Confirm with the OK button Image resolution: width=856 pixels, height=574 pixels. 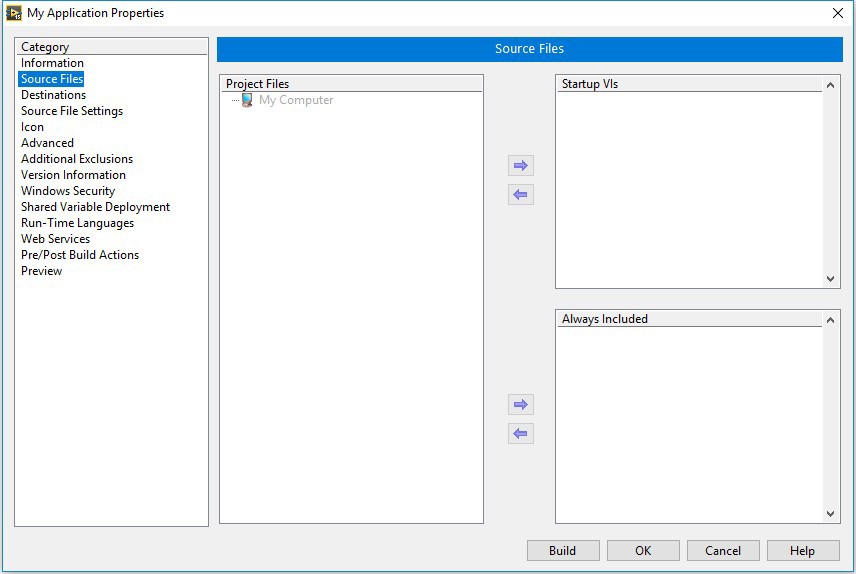point(643,551)
